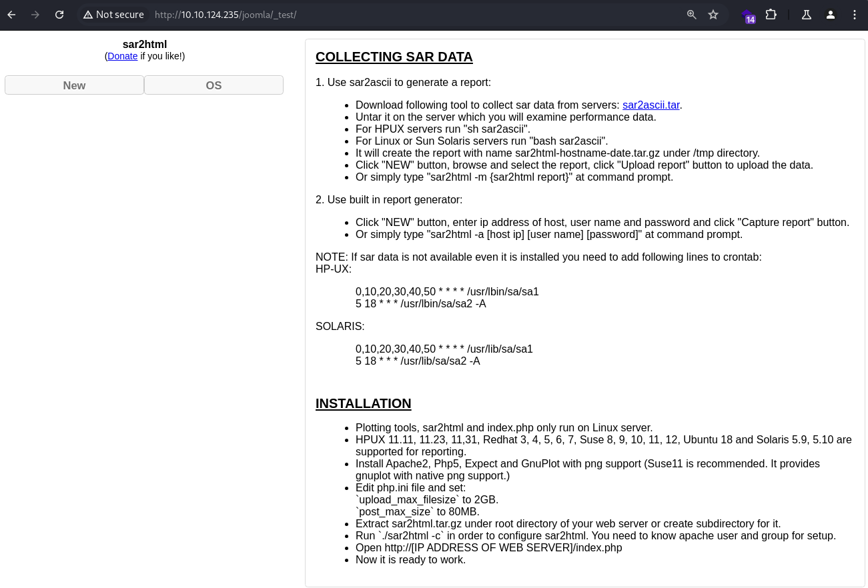Click the /usr/lbin/sa/sa1 crontab line

click(447, 291)
